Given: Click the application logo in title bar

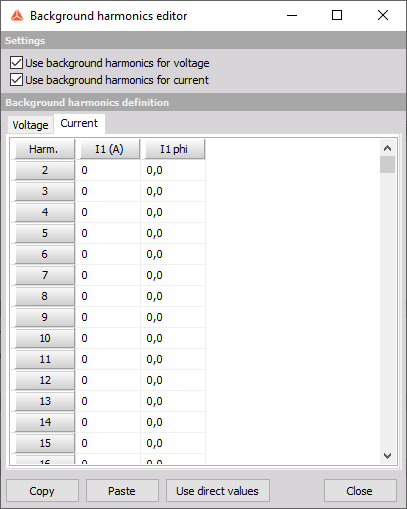Looking at the screenshot, I should point(17,16).
